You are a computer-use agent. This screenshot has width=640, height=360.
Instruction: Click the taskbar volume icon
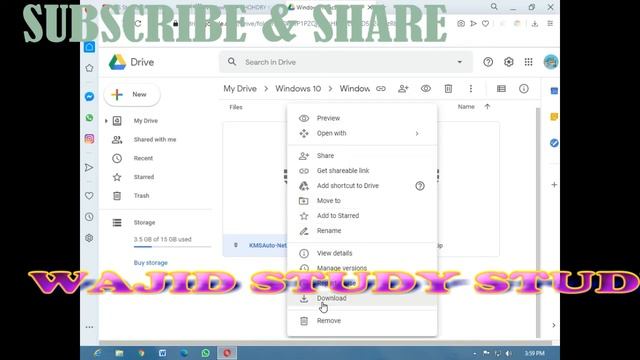(509, 353)
